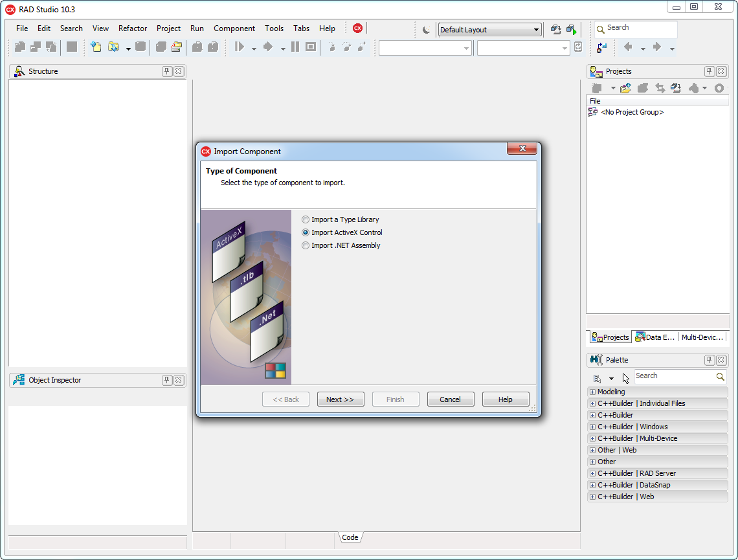Expand the Other | Web palette category

592,451
